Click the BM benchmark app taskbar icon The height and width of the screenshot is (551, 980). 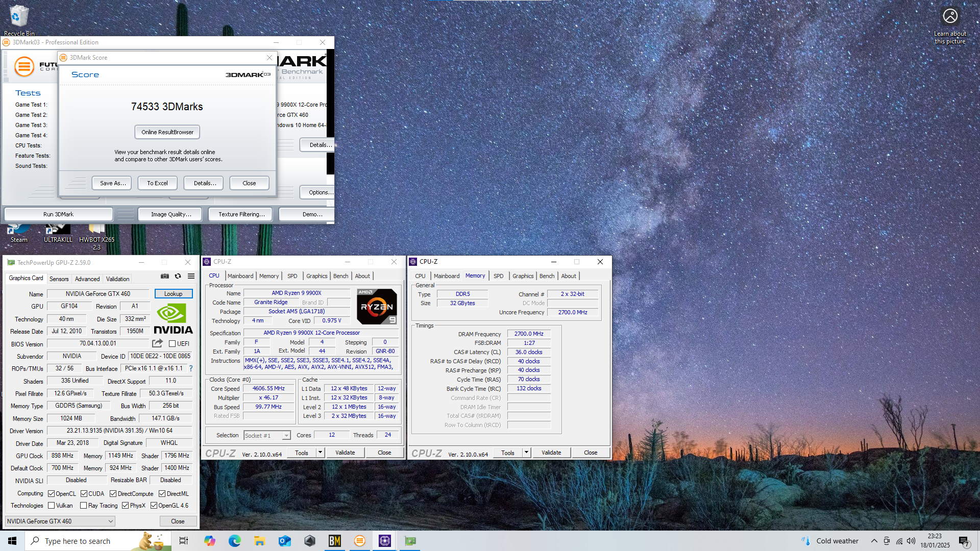pyautogui.click(x=334, y=541)
